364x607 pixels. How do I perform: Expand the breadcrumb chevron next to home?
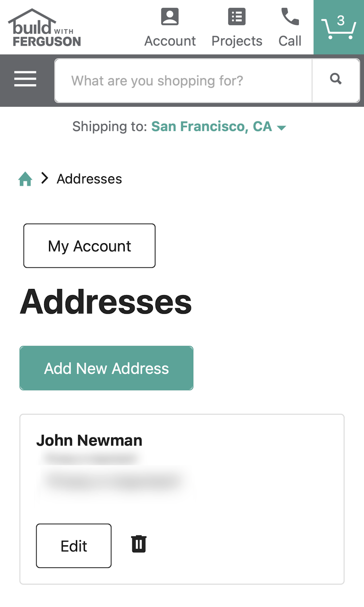tap(44, 178)
